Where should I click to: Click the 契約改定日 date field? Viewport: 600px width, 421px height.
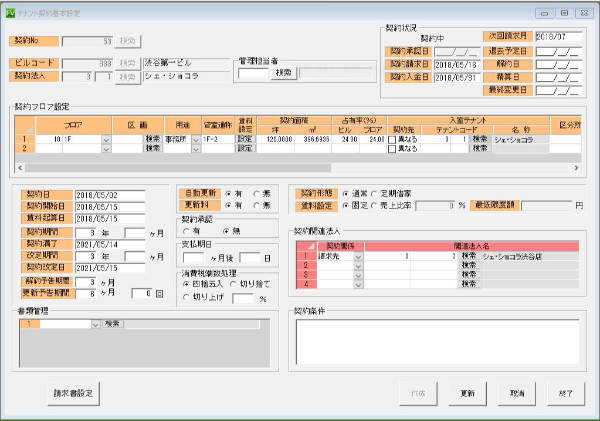110,268
